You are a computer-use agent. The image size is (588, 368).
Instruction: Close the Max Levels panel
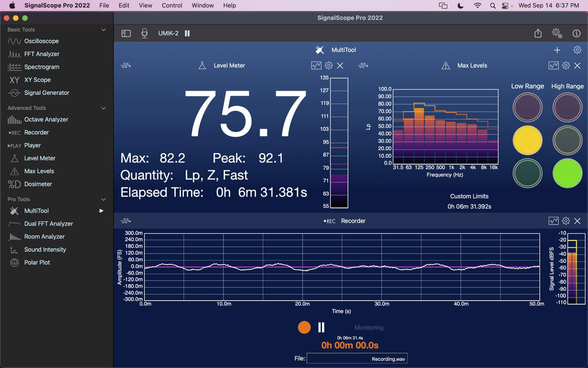coord(577,65)
